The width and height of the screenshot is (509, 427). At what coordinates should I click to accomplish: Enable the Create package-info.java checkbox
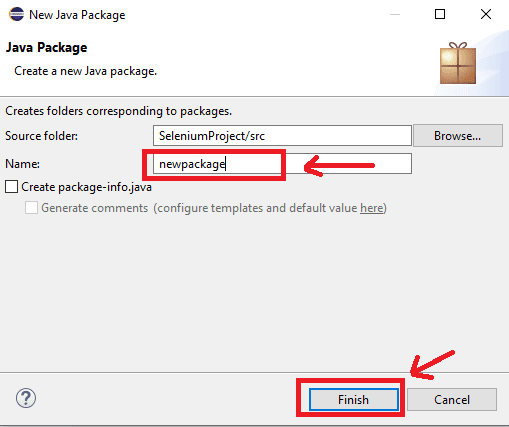point(12,187)
